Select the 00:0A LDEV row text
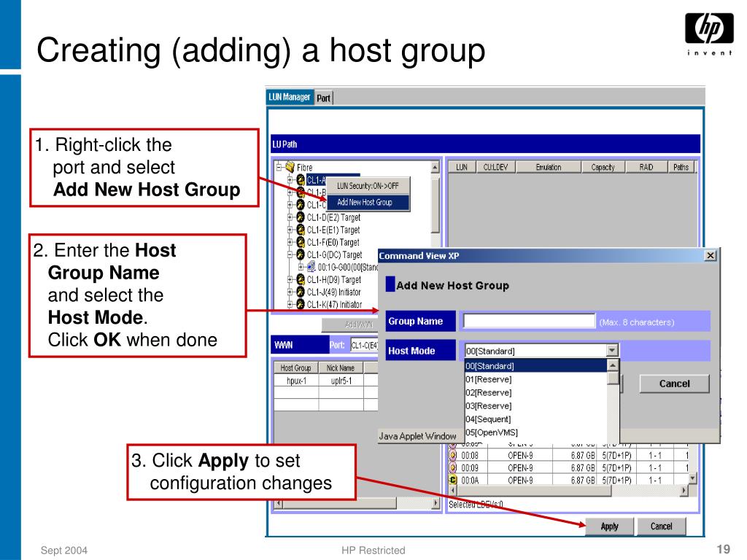Image resolution: width=747 pixels, height=560 pixels. [x=470, y=480]
